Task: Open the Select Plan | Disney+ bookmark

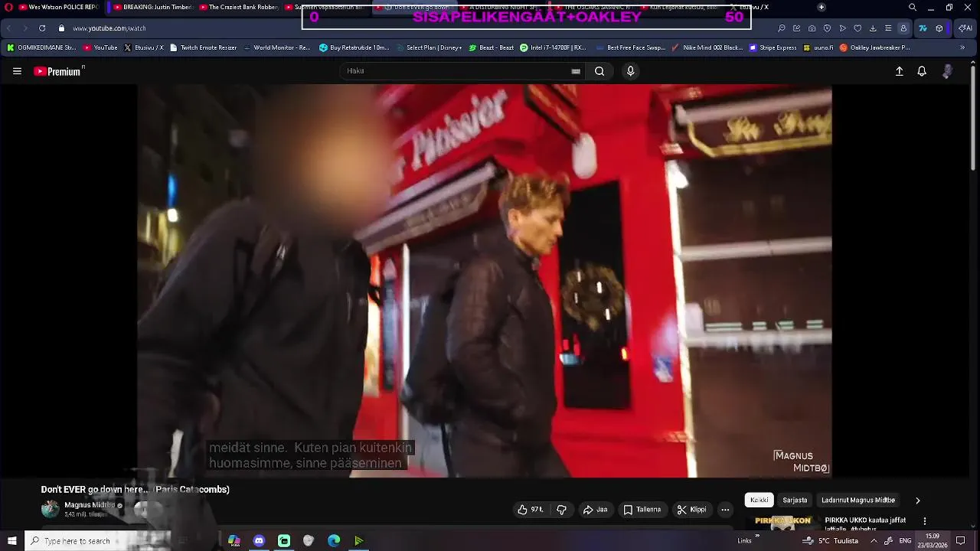Action: coord(428,47)
